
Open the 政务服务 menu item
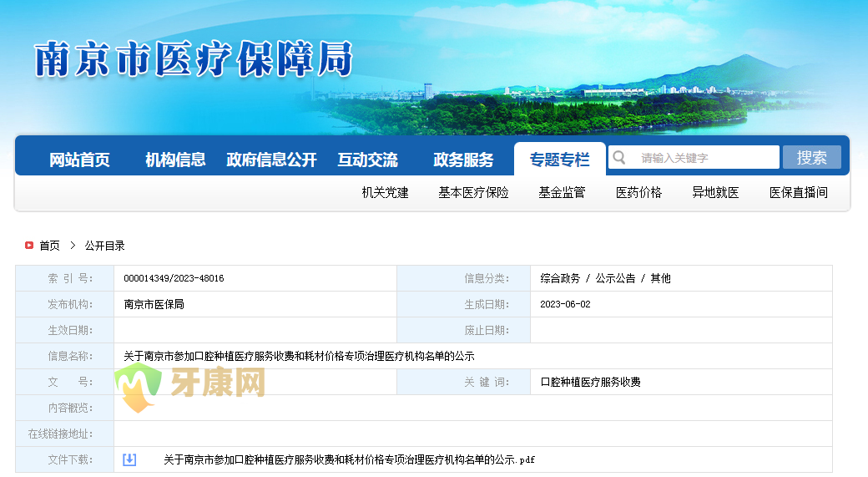463,160
